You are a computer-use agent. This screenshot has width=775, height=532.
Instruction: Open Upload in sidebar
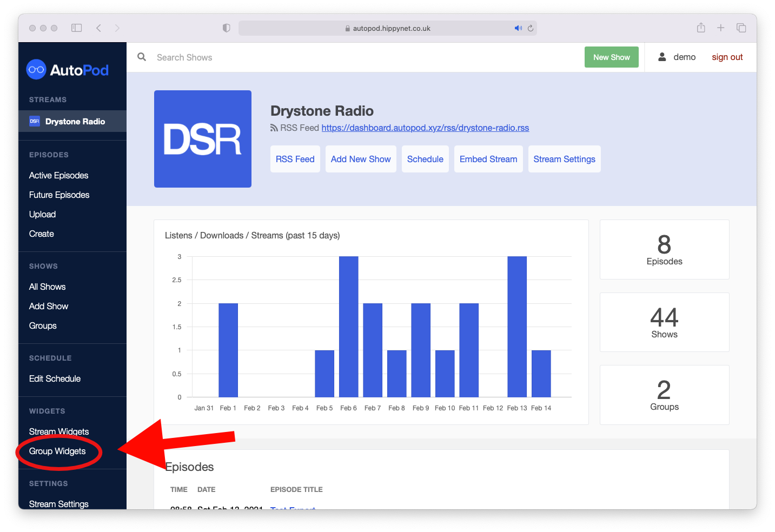point(42,214)
